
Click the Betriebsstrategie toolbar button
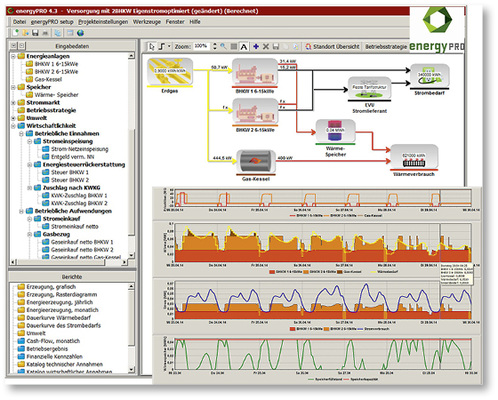[386, 47]
